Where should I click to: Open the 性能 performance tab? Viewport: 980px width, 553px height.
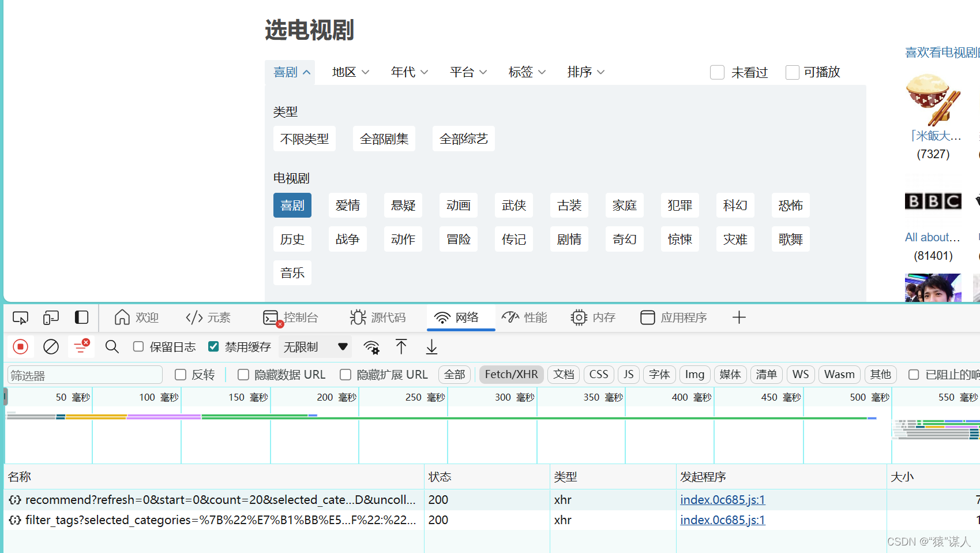(524, 317)
